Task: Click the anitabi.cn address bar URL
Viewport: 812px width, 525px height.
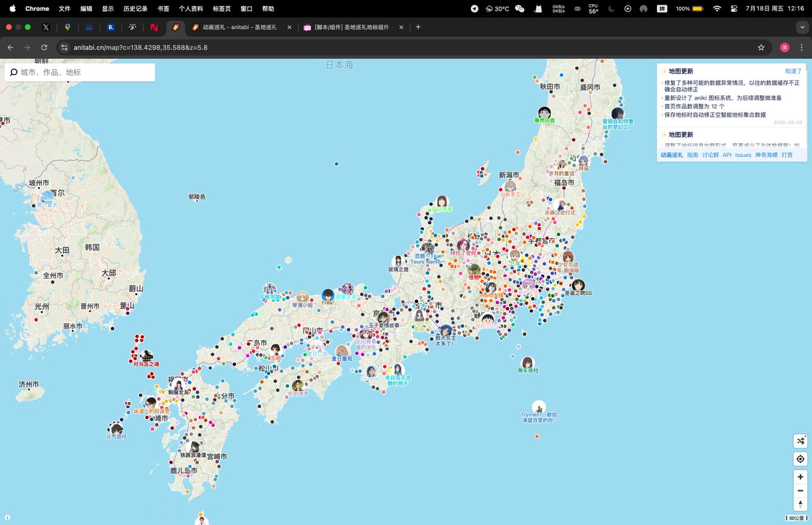Action: [140, 47]
